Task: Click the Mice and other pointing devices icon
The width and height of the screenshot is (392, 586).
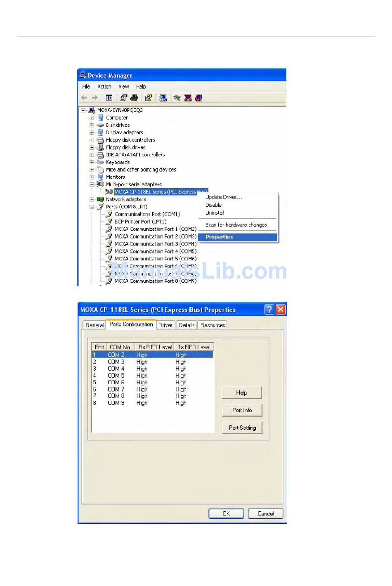Action: (100, 170)
